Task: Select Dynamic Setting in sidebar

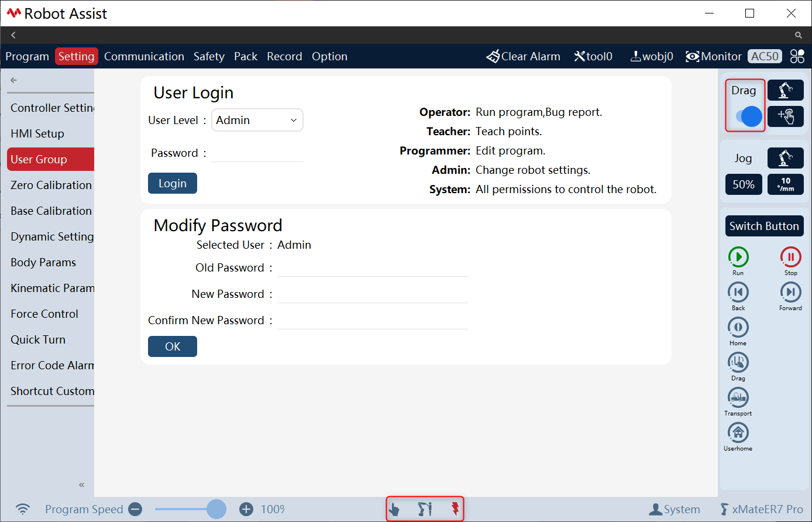Action: tap(51, 236)
